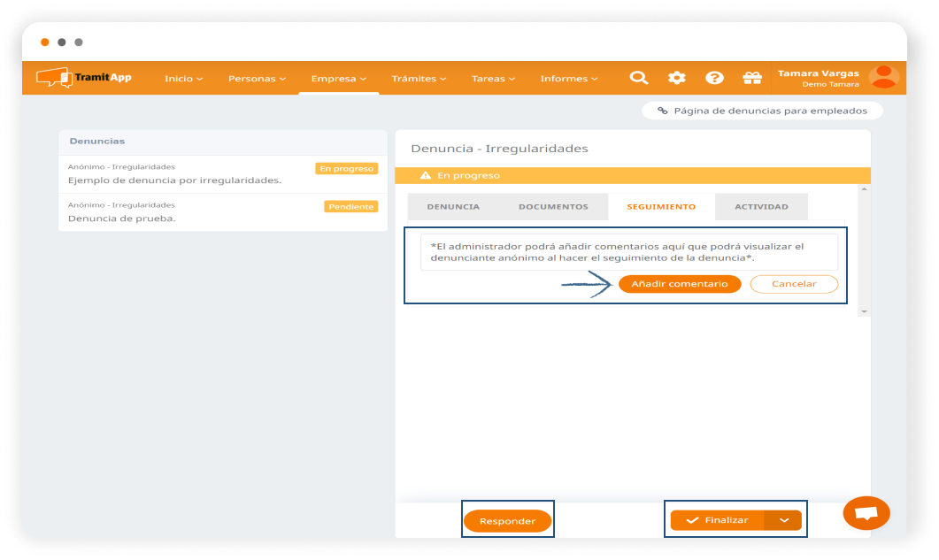Open the Informes menu

pos(569,79)
